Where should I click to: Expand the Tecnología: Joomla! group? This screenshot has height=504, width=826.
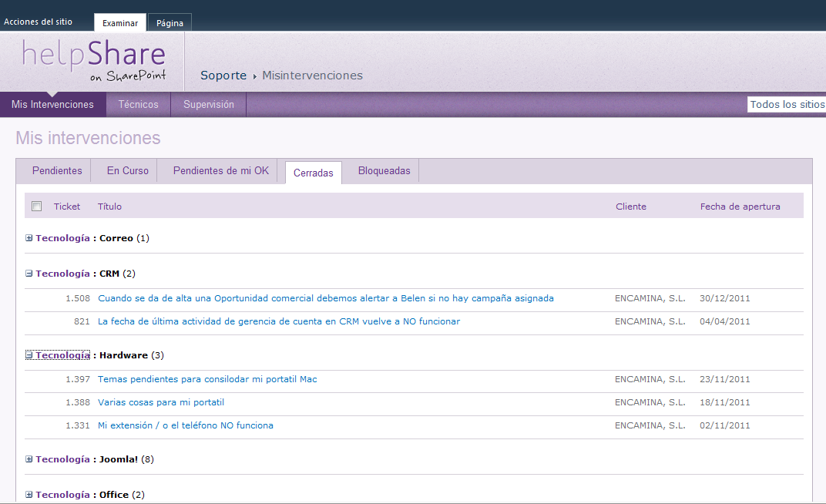[x=29, y=459]
